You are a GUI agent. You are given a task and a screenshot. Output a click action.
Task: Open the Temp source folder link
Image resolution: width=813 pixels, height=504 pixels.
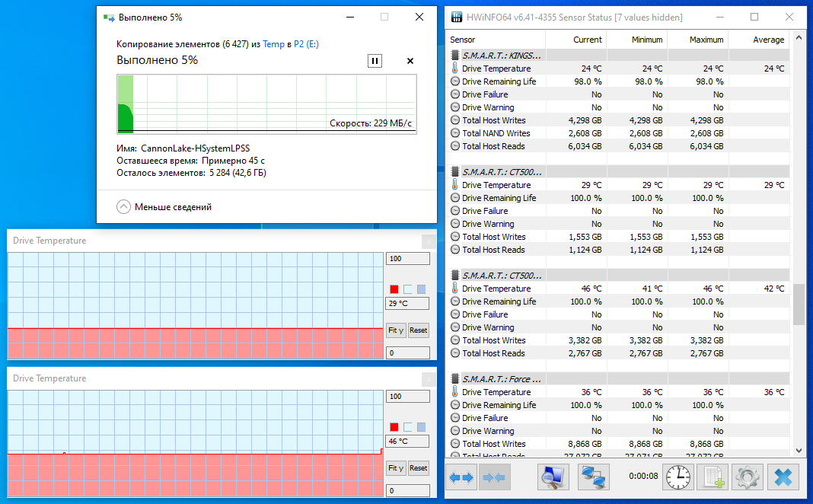click(273, 44)
